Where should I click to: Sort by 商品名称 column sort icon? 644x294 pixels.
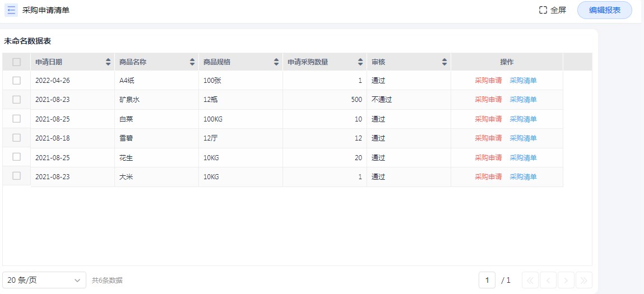192,62
